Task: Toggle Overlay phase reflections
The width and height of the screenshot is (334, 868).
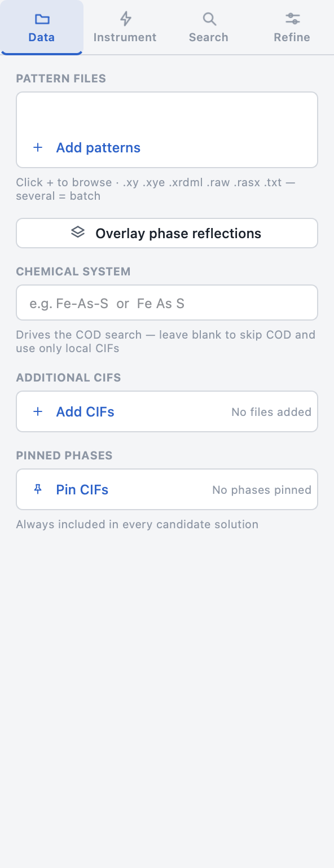Action: point(167,233)
